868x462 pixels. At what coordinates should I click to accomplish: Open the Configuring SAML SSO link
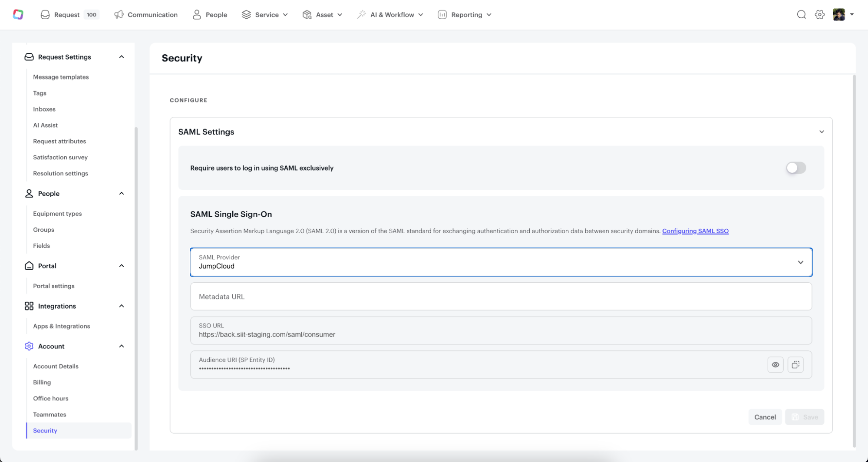click(x=695, y=231)
